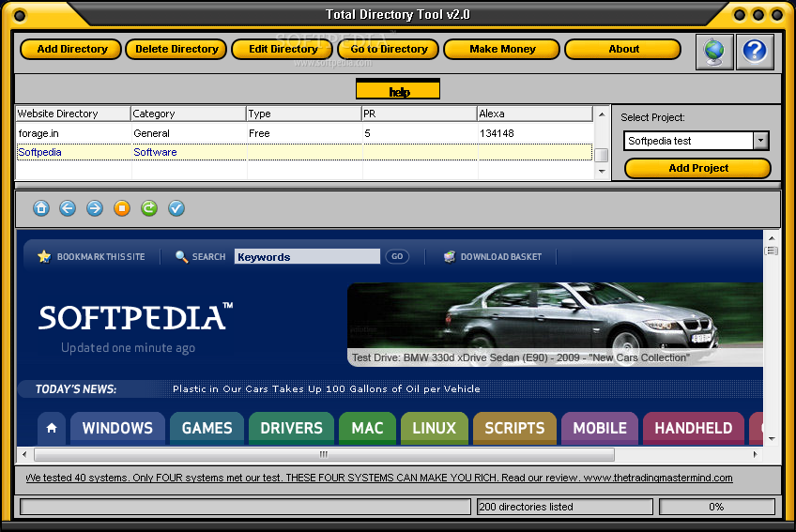The height and width of the screenshot is (532, 796).
Task: Go forward with the right arrow icon
Action: pyautogui.click(x=95, y=208)
